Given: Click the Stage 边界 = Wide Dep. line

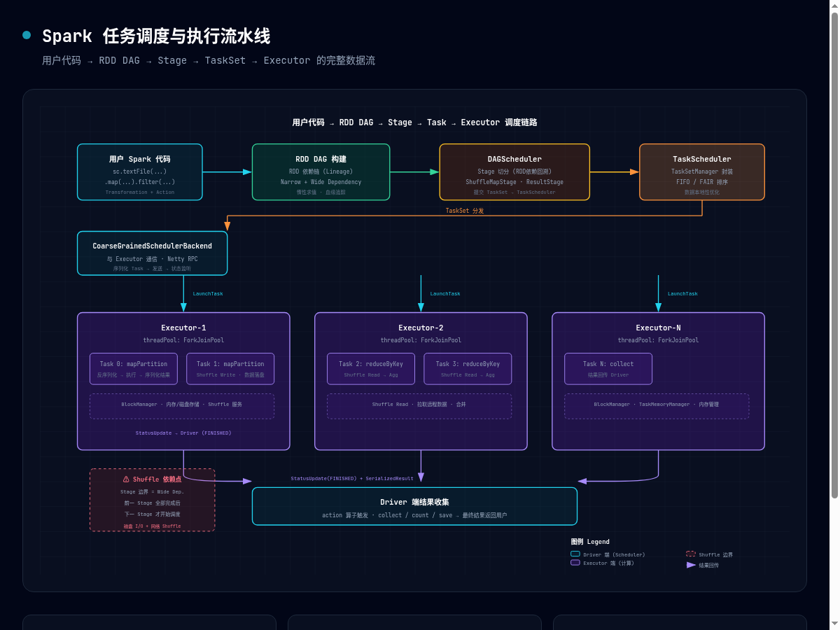Looking at the screenshot, I should click(x=152, y=492).
